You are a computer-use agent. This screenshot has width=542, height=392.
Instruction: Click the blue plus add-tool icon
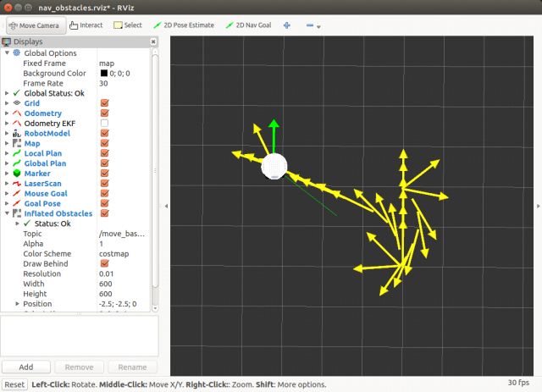point(287,25)
